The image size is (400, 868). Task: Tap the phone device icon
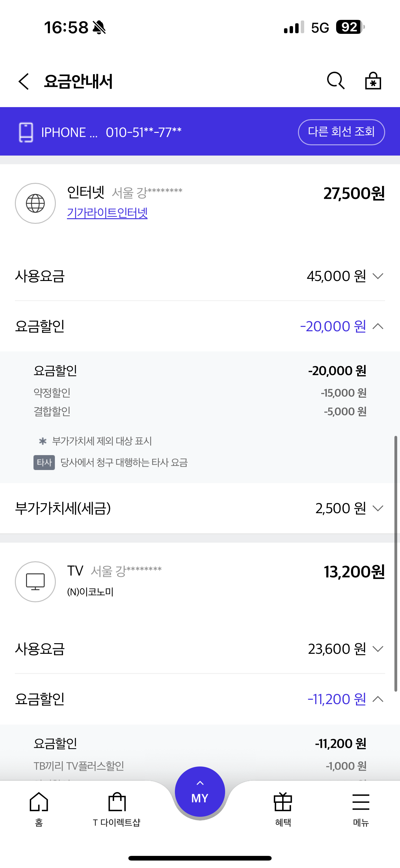tap(26, 132)
